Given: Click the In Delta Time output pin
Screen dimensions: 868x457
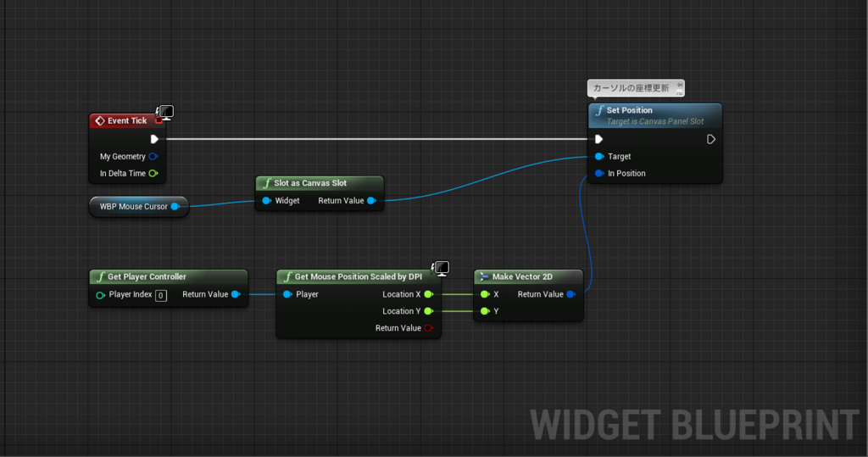Looking at the screenshot, I should [153, 173].
